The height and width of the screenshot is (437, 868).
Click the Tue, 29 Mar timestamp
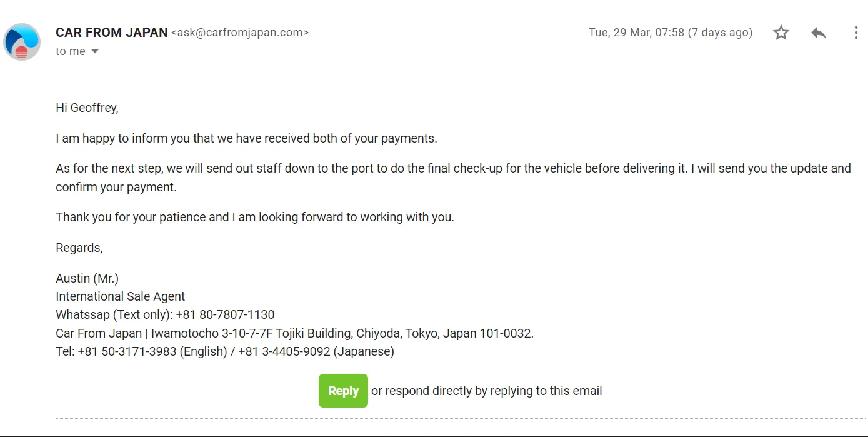671,33
